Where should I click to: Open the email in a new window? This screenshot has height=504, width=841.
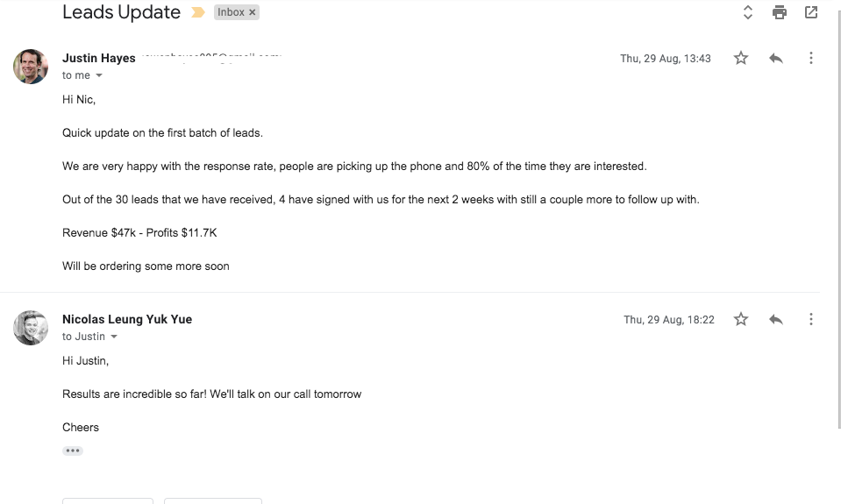click(811, 12)
